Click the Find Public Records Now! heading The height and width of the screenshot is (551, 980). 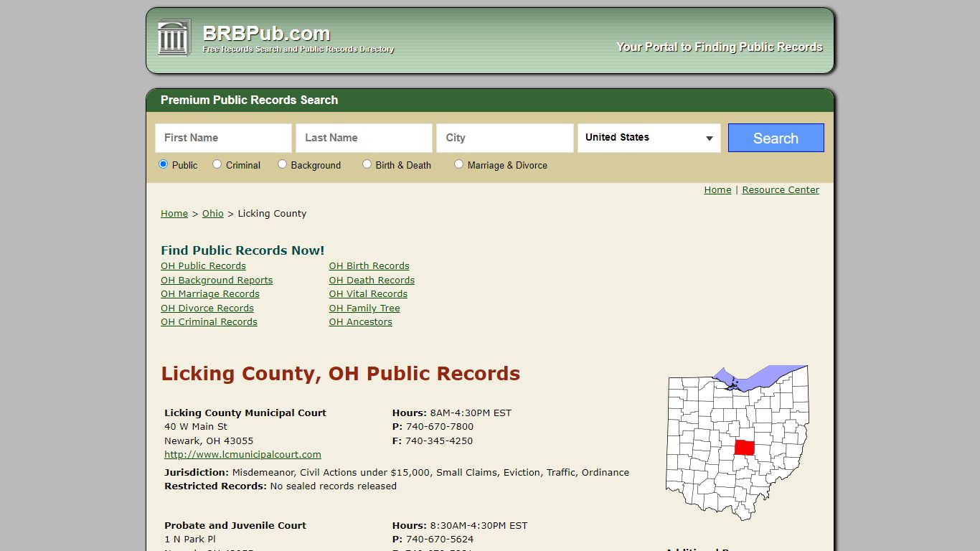(x=242, y=250)
